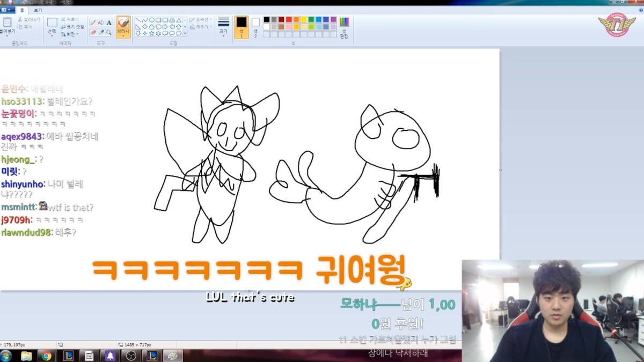This screenshot has width=644, height=362.
Task: Click the Resize (크기 조정) button
Action: coord(72,27)
